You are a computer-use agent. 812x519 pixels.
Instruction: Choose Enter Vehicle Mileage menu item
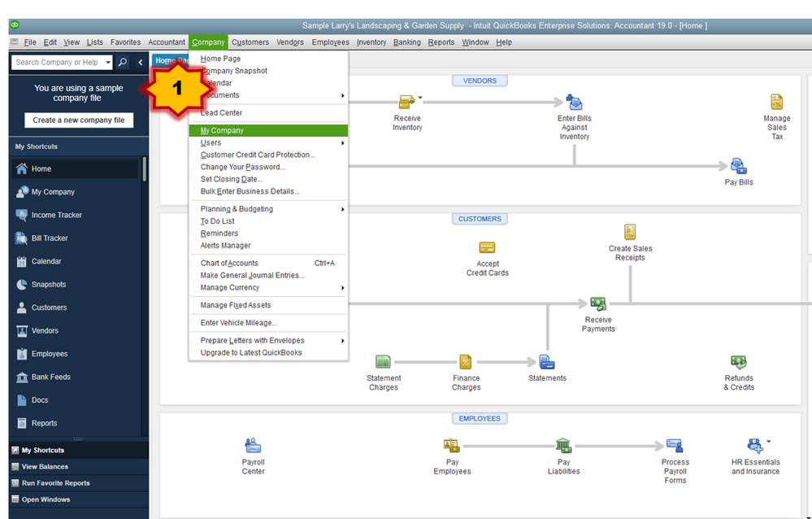point(268,323)
